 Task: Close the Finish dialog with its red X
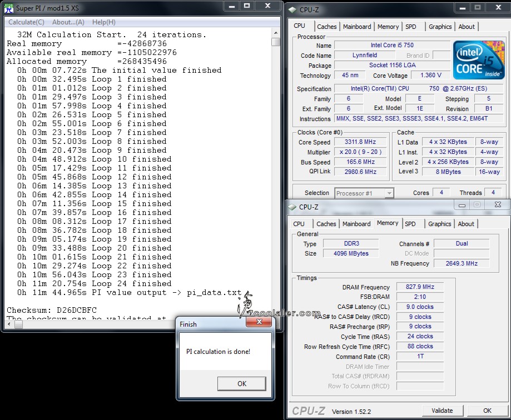coord(259,322)
